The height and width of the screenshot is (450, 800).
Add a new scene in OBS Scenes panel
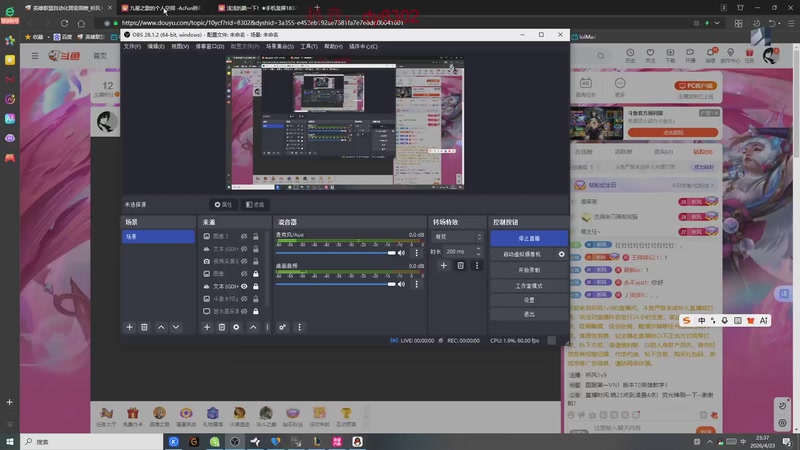point(129,327)
